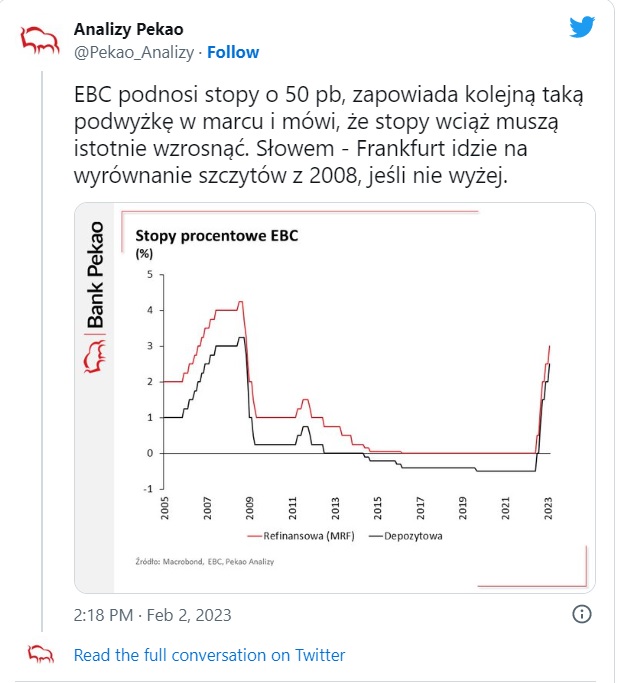Open the 2:18 PM Feb 2, 2023 timestamp

click(x=153, y=615)
